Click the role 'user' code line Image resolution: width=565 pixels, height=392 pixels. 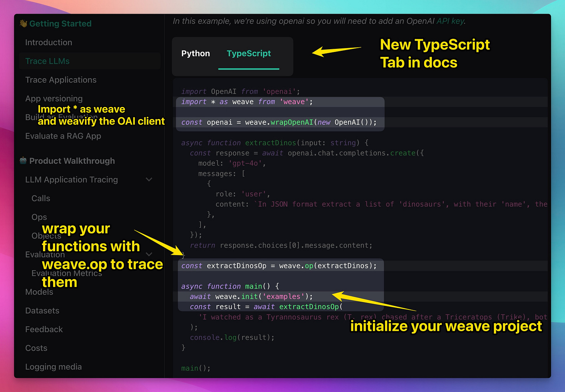click(x=243, y=194)
